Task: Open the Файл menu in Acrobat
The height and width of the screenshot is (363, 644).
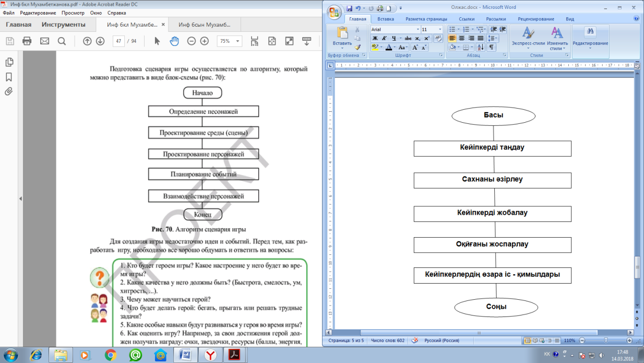Action: pos(8,13)
